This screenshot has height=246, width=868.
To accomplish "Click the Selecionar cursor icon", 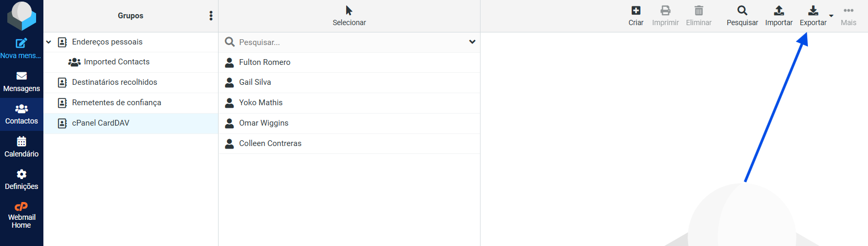I will click(349, 11).
